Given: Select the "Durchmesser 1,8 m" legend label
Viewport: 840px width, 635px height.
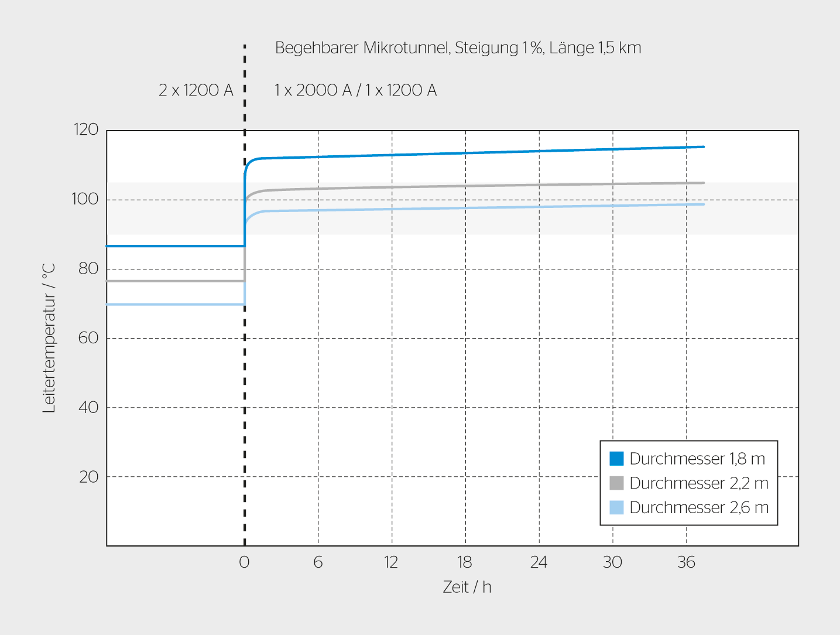Looking at the screenshot, I should point(697,459).
